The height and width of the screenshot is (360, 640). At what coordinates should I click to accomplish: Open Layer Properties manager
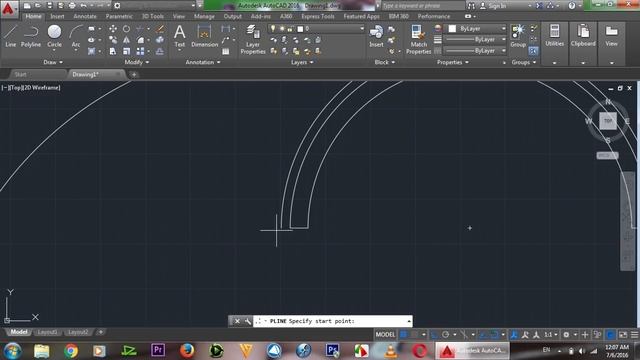[x=253, y=39]
